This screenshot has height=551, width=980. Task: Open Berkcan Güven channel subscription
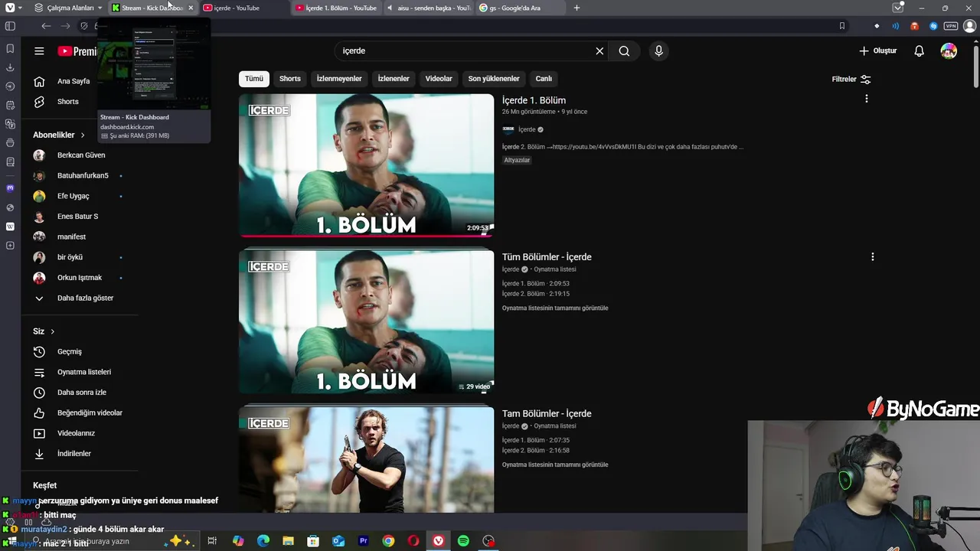[x=81, y=155]
